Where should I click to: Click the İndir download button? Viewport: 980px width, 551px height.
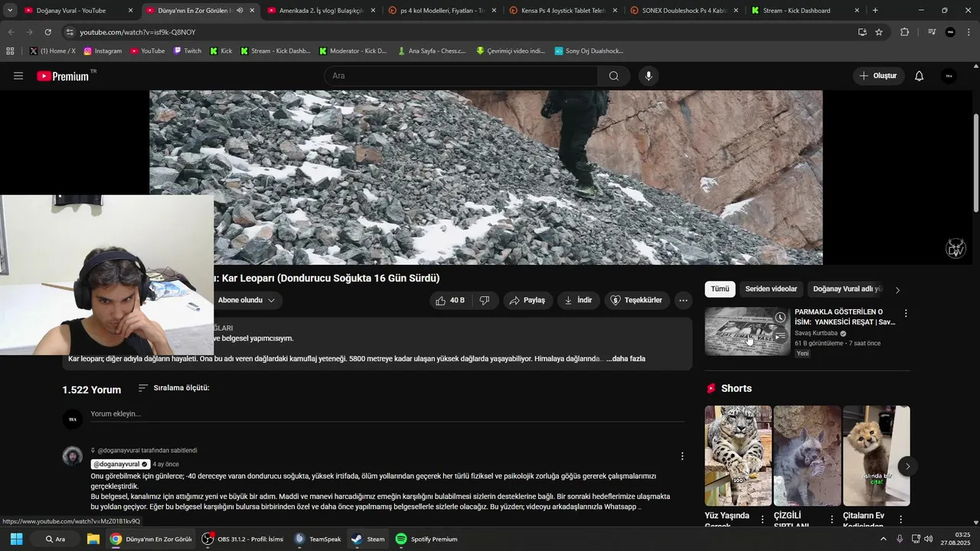tap(578, 300)
